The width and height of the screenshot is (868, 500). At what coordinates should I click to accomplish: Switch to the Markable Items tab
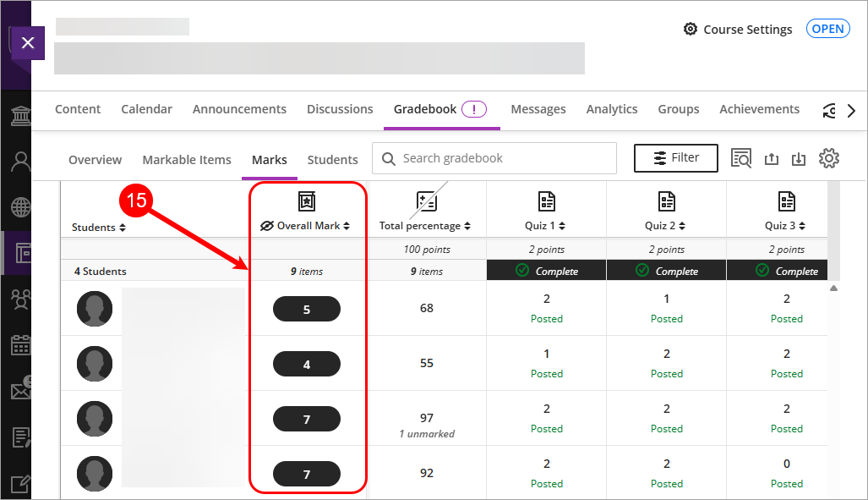pos(187,159)
